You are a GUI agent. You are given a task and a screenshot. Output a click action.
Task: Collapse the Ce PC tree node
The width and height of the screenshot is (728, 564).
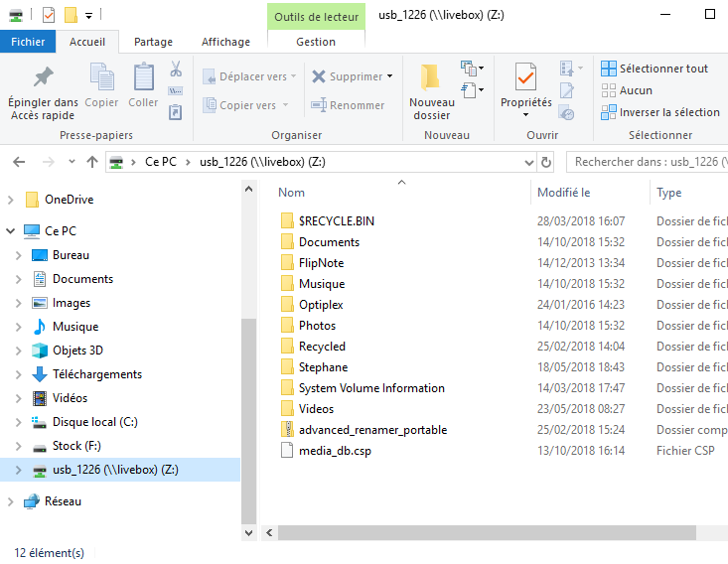tap(10, 230)
